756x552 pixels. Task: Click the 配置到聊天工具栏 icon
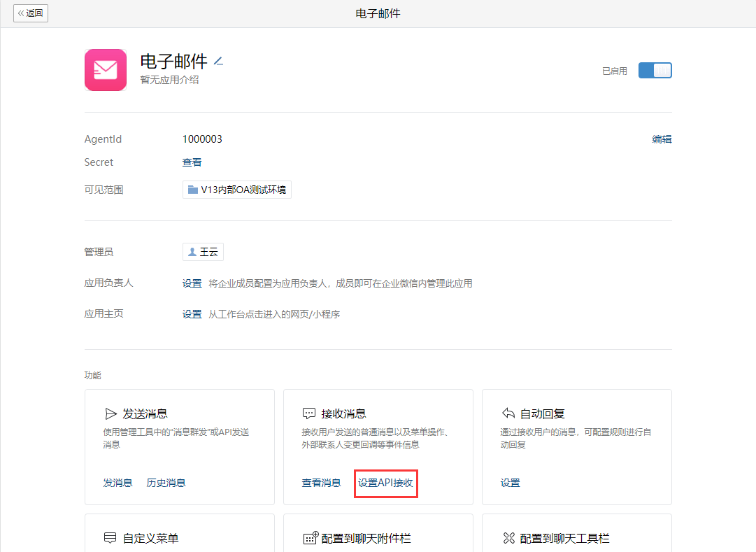(509, 538)
